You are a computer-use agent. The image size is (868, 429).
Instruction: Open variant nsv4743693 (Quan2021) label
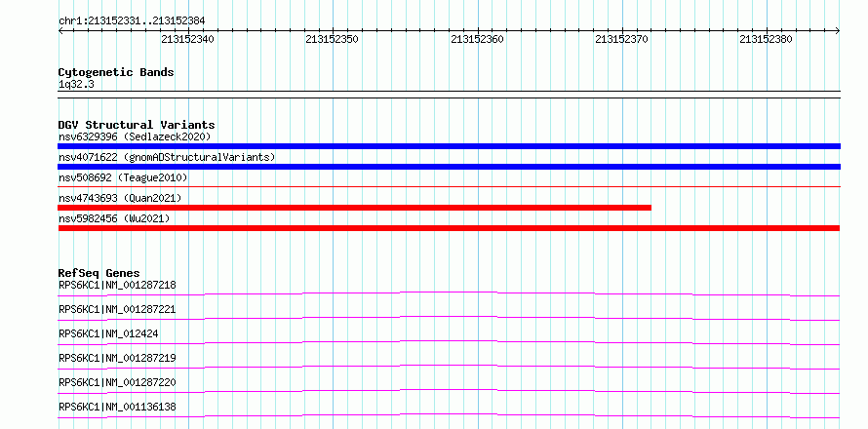click(x=120, y=198)
